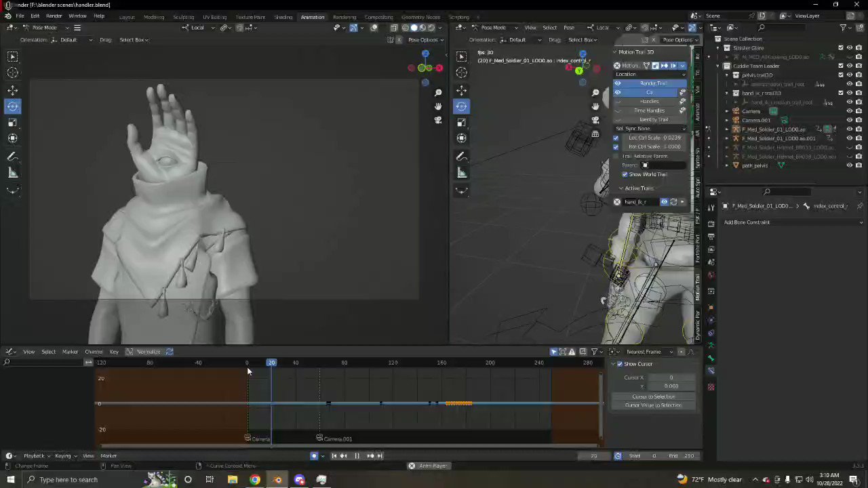The height and width of the screenshot is (488, 868).
Task: Jump to the end frame with skip-forward icon
Action: coord(378,455)
